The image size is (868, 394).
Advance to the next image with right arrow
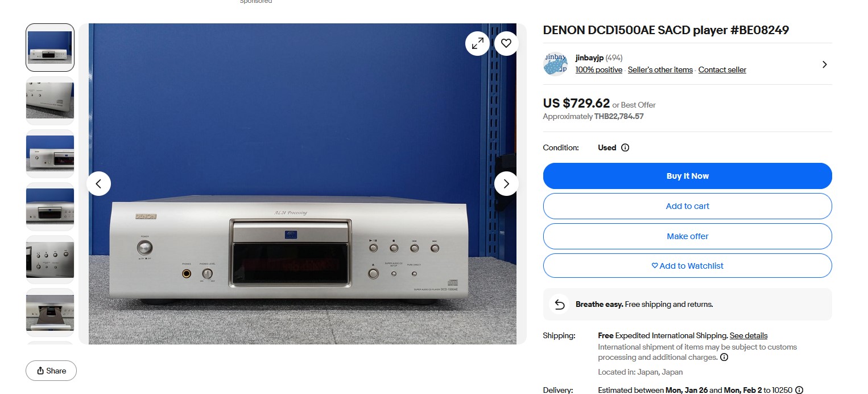(x=506, y=183)
